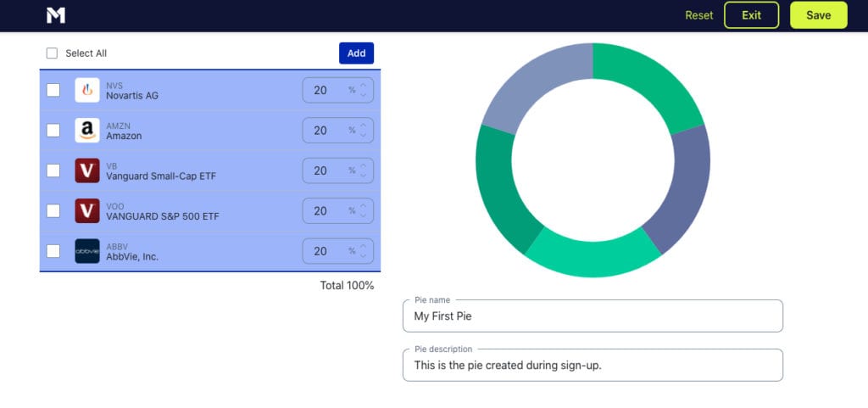The width and height of the screenshot is (868, 408).
Task: Click into the Pie name field
Action: point(593,316)
